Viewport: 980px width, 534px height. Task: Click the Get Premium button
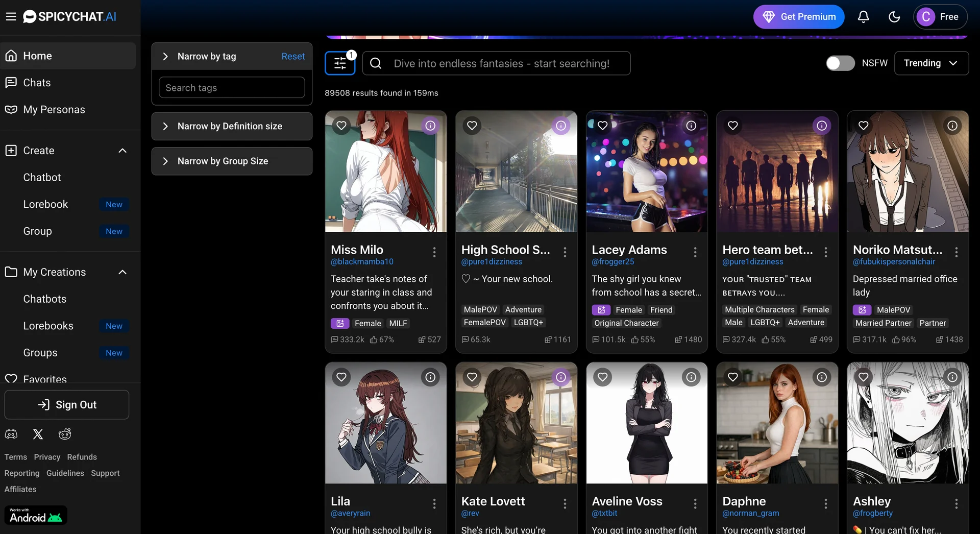coord(799,17)
